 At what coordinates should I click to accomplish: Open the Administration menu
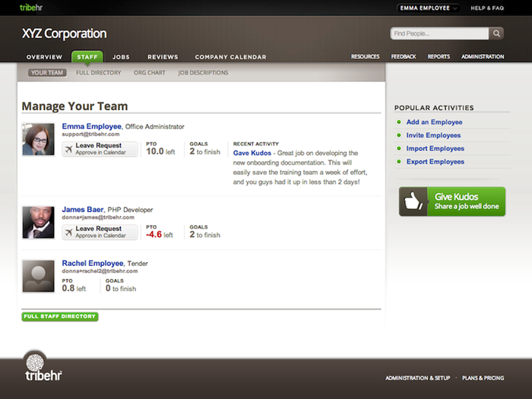483,57
